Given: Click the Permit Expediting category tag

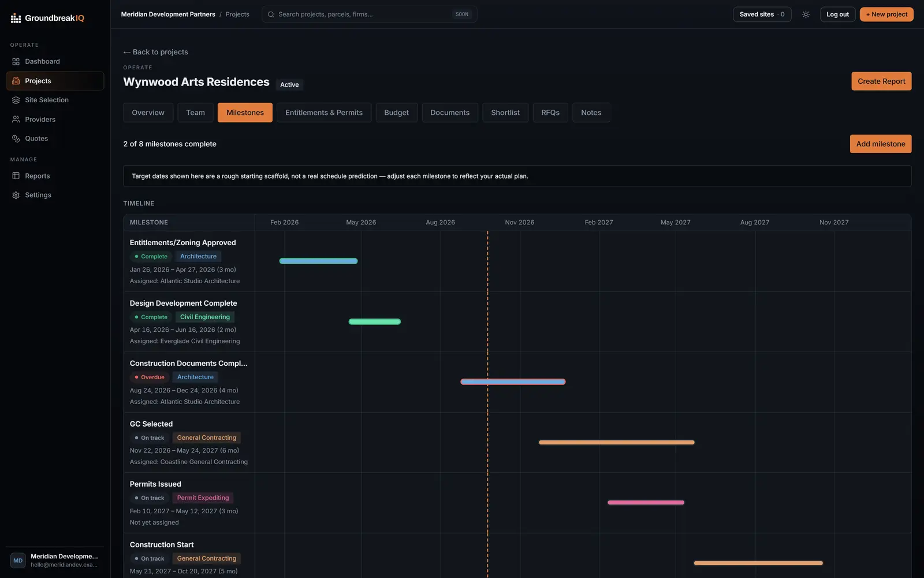Looking at the screenshot, I should [x=203, y=498].
